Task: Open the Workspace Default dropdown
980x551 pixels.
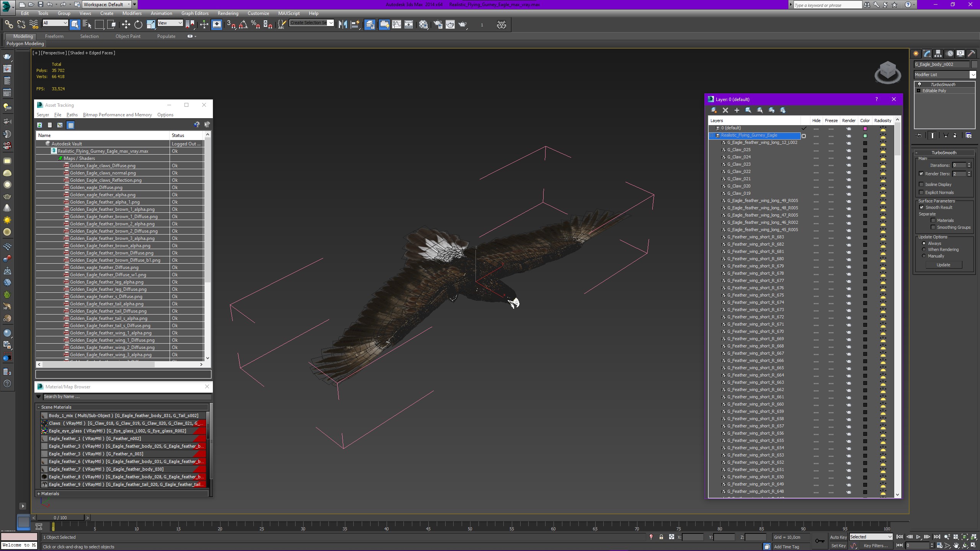Action: click(107, 5)
